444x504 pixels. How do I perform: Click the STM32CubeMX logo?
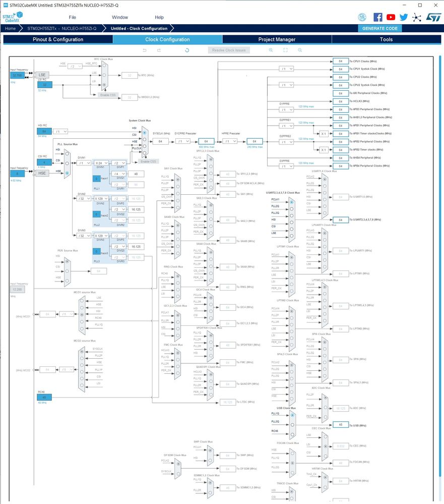click(13, 17)
